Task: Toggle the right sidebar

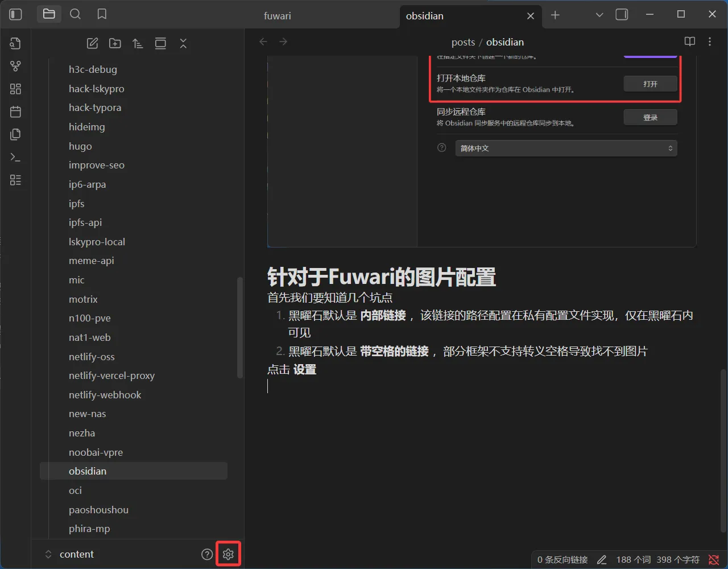Action: (x=622, y=14)
